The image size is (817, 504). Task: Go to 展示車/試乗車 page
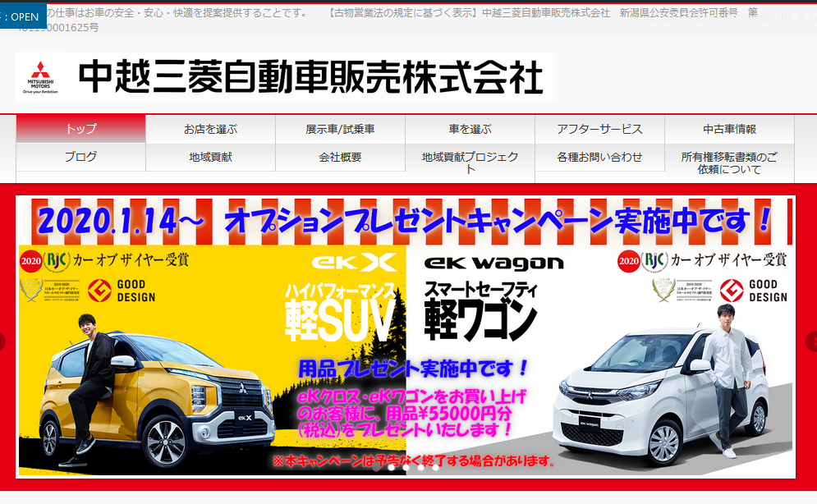[340, 129]
